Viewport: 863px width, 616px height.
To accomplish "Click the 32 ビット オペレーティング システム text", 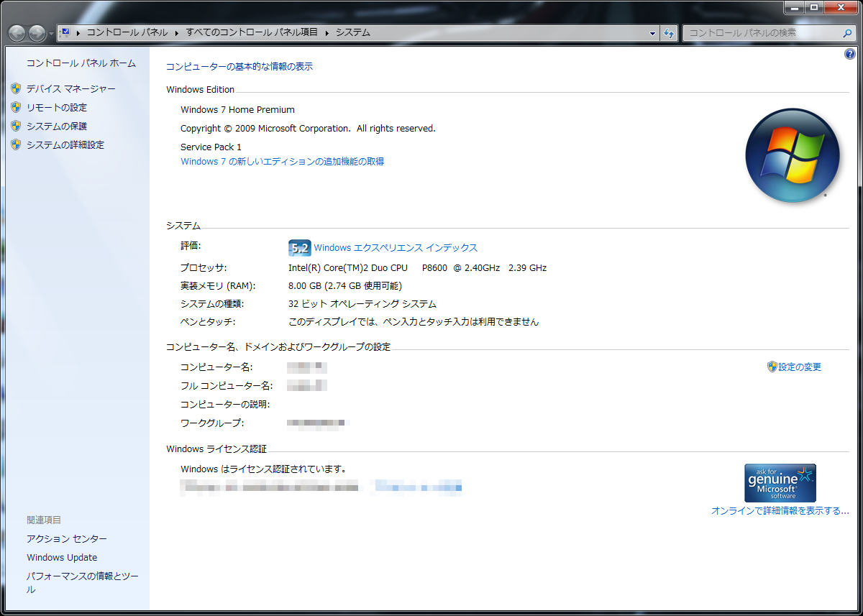I will [x=362, y=304].
